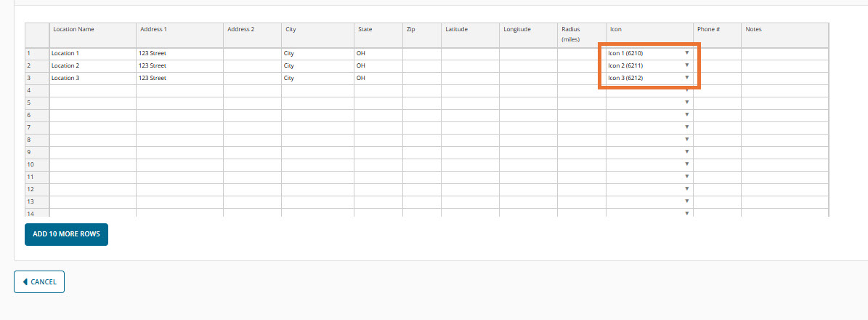Viewport: 868px width, 320px height.
Task: Expand the Icon dropdown arrow in row 11
Action: pos(686,177)
